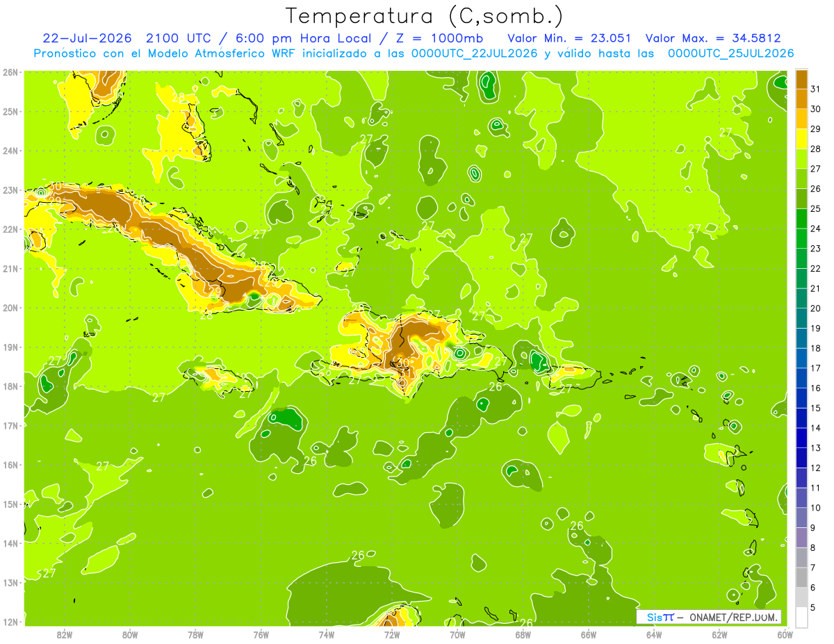
Task: Click the '74W' longitude axis label
Action: point(327,634)
